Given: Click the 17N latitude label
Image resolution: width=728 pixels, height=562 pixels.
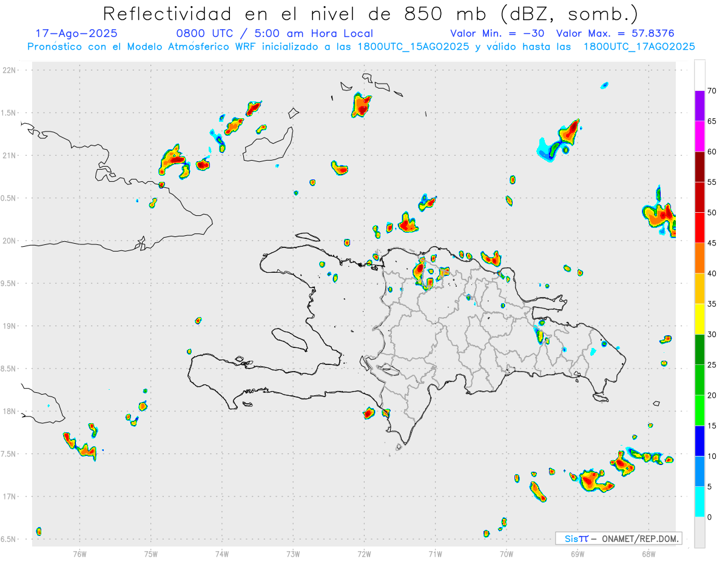Looking at the screenshot, I should [x=10, y=497].
